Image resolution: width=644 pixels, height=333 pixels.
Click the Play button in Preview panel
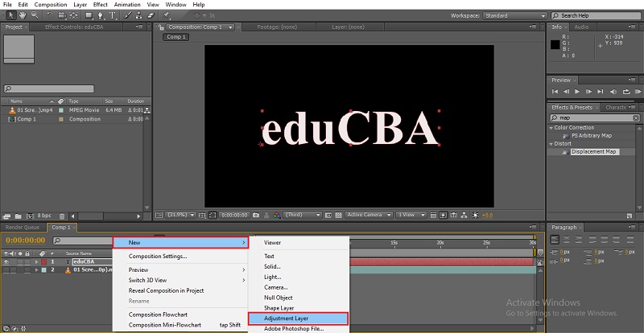(577, 92)
